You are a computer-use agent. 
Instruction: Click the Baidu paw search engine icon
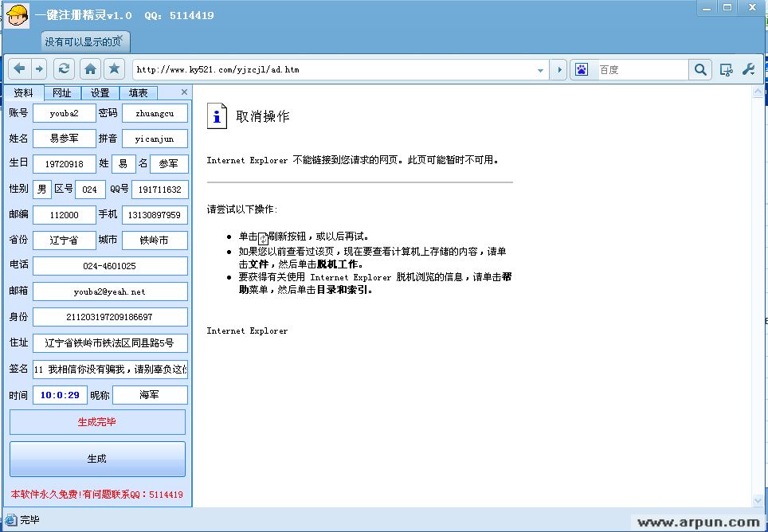582,70
